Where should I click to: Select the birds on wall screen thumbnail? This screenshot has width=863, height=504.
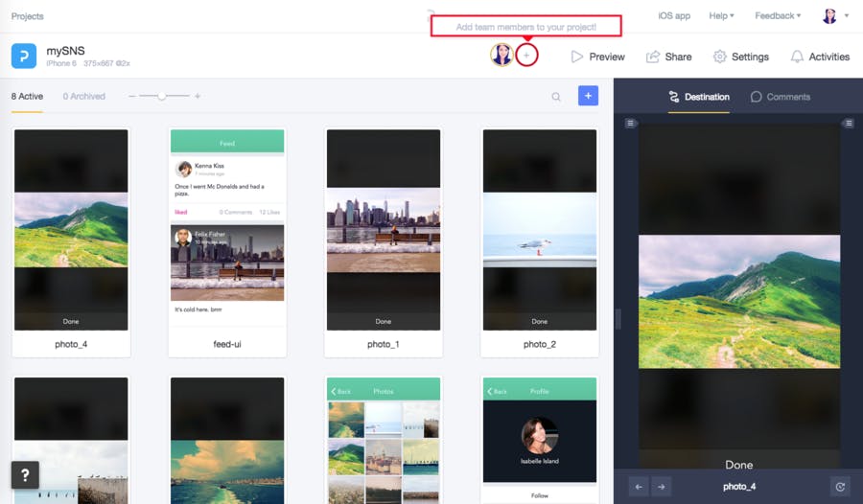tap(71, 440)
